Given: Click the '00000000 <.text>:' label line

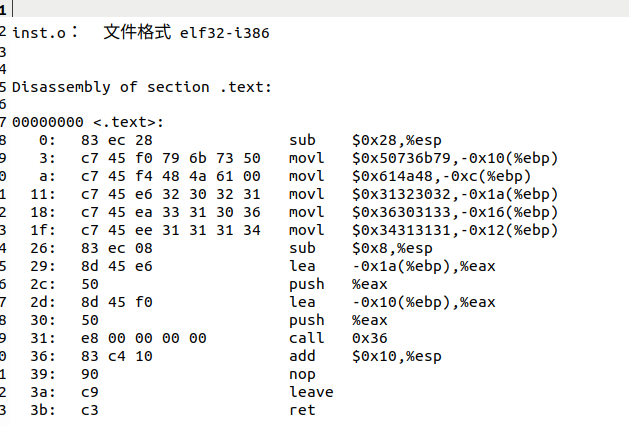Looking at the screenshot, I should [x=88, y=122].
